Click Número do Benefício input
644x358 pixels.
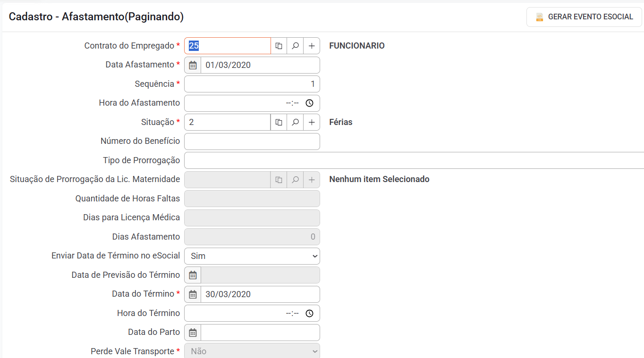pyautogui.click(x=252, y=142)
